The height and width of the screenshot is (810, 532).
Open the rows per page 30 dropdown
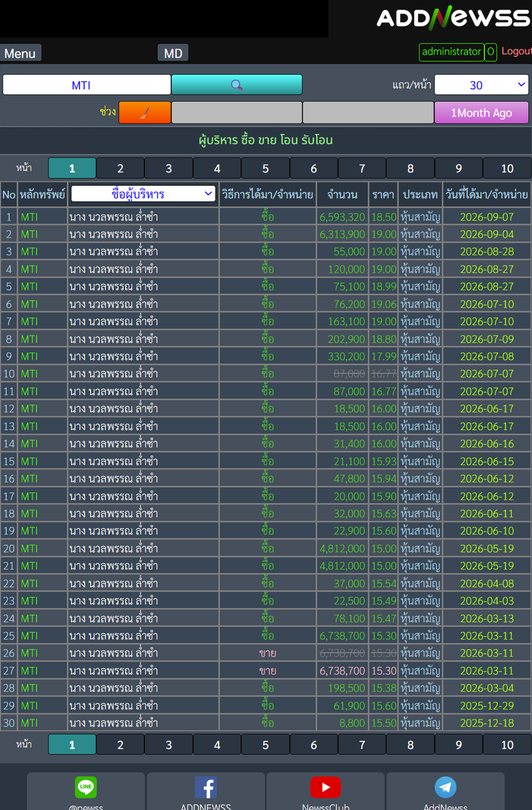tap(482, 85)
